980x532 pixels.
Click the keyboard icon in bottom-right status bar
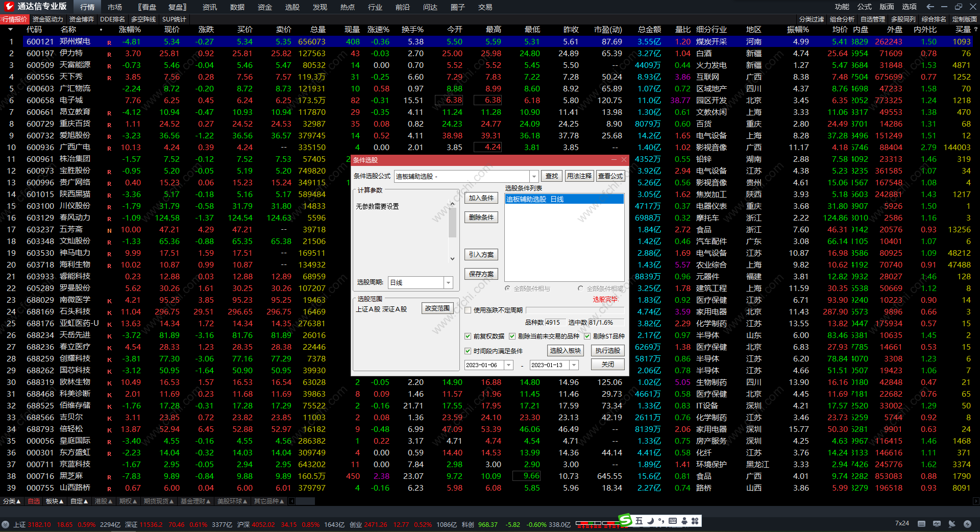[x=921, y=524]
